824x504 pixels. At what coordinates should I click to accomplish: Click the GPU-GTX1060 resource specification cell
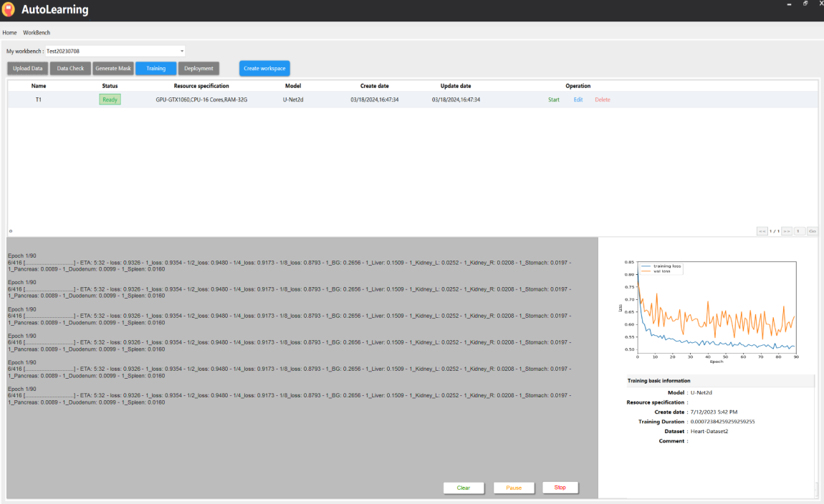[201, 100]
